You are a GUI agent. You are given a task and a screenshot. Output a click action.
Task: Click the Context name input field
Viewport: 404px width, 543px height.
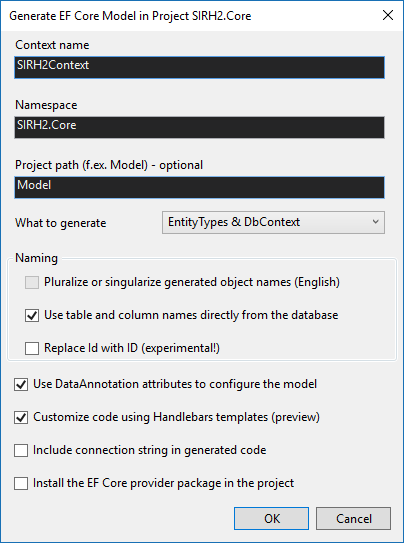(199, 67)
